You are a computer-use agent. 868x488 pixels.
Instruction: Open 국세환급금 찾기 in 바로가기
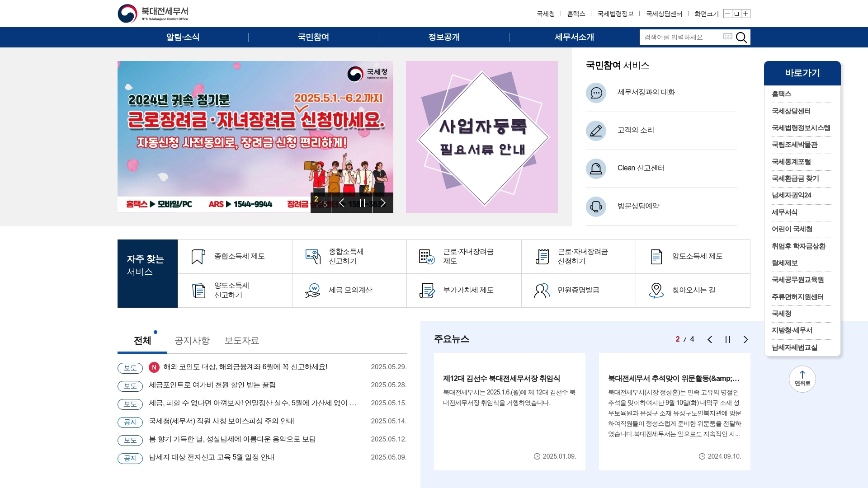coord(795,178)
